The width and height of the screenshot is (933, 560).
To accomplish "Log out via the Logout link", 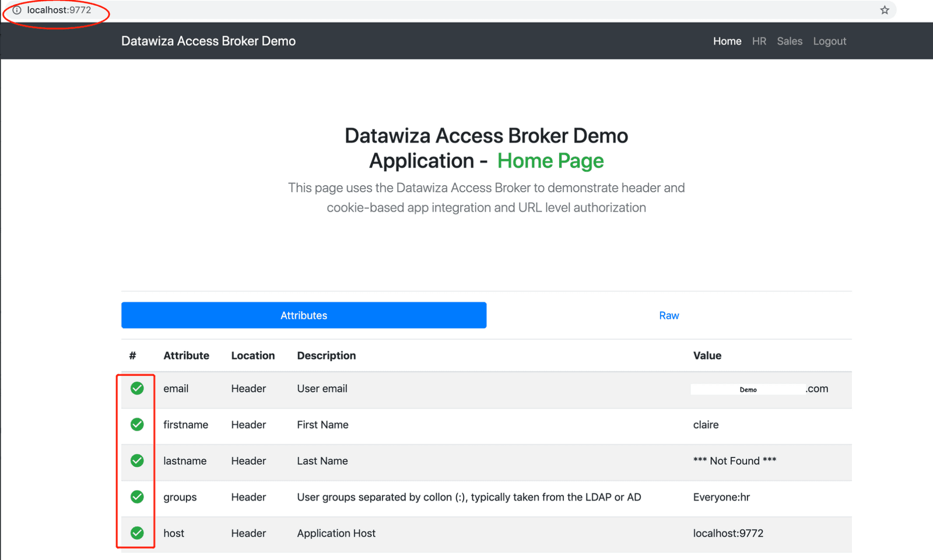I will 830,41.
